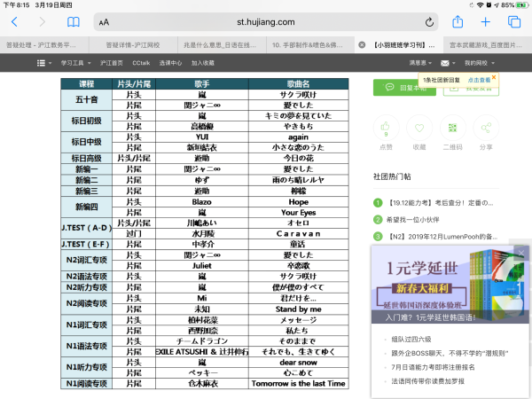Switch to the 兆是什么意思_日语在线 tab
532x399 pixels.
[x=222, y=45]
